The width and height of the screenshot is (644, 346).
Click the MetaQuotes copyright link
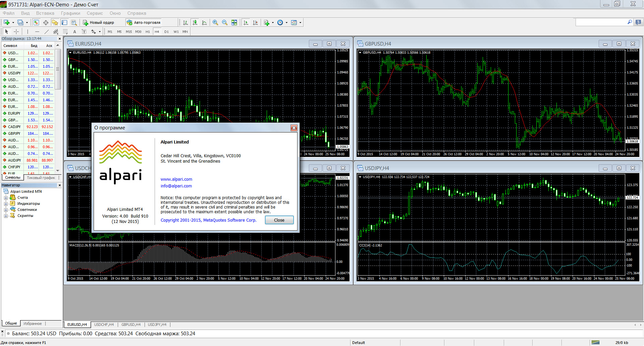coord(208,220)
